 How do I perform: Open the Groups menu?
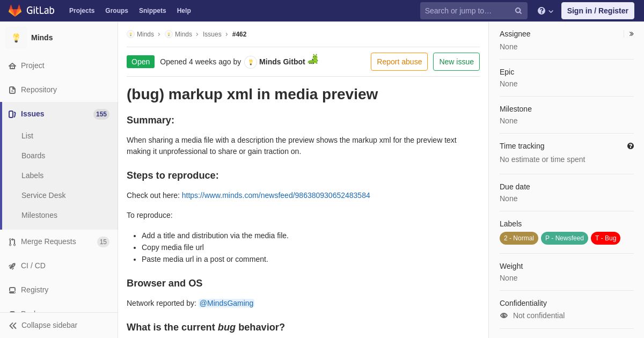point(116,11)
